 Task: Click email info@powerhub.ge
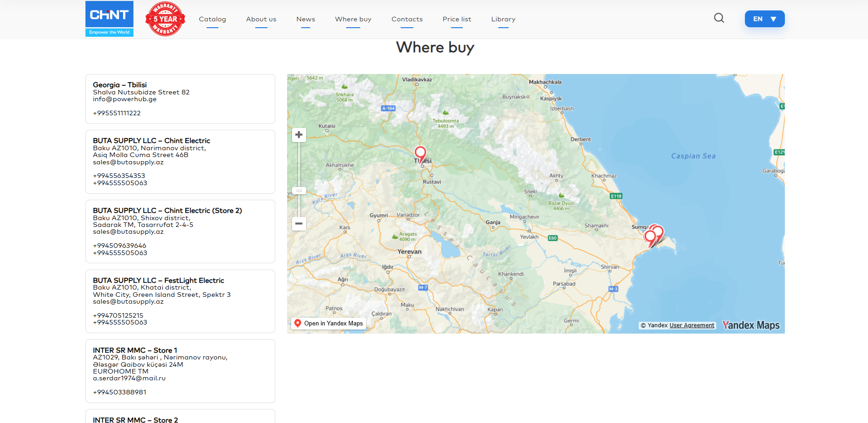(125, 99)
